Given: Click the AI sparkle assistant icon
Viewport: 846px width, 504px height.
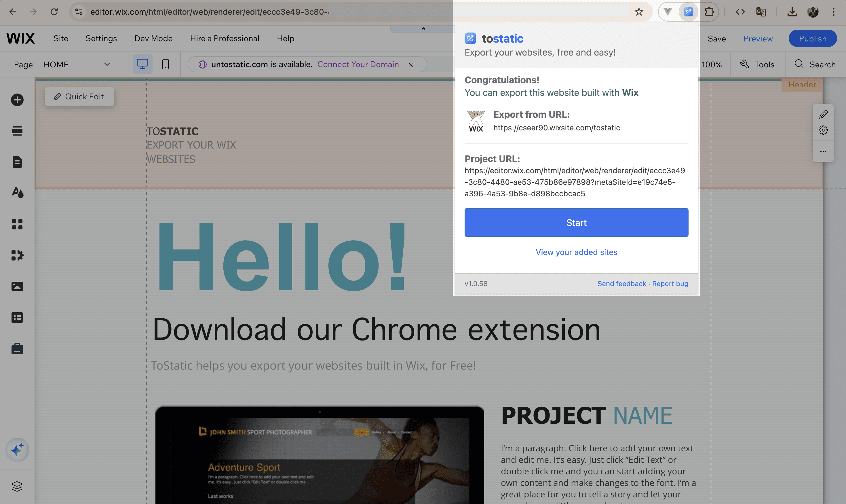Looking at the screenshot, I should pos(17,450).
